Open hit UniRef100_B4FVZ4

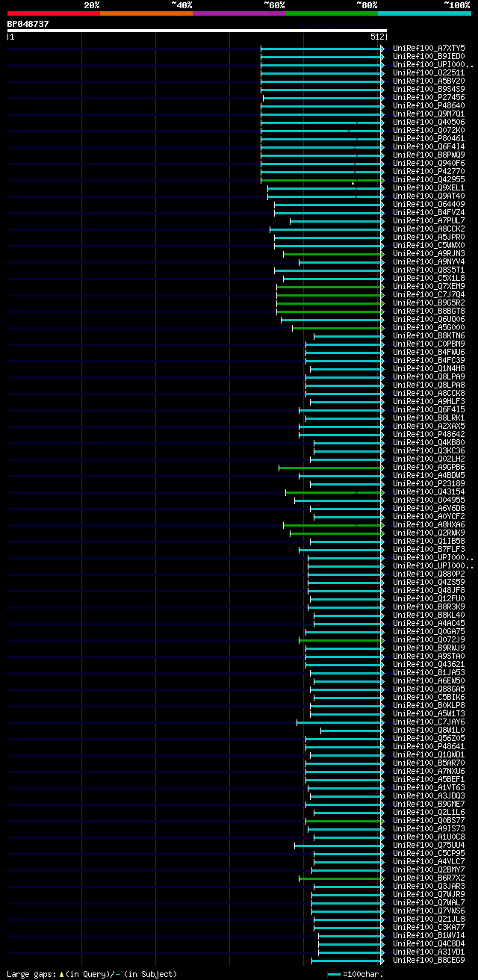429,212
